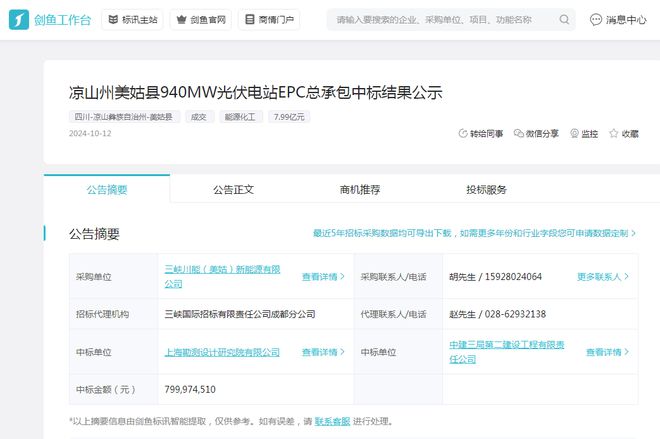This screenshot has width=660, height=439.
Task: Open 三峡川能(美姑)新能源有限公司 link
Action: (x=222, y=277)
